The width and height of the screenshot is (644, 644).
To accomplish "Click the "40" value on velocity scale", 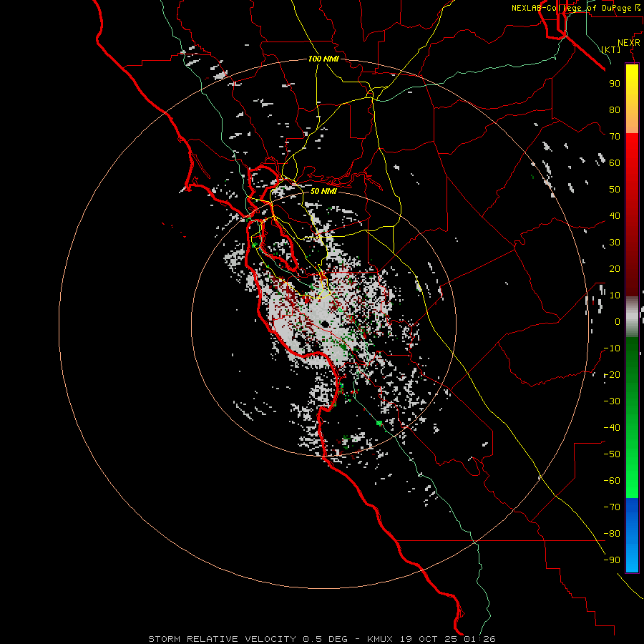I will (x=615, y=215).
